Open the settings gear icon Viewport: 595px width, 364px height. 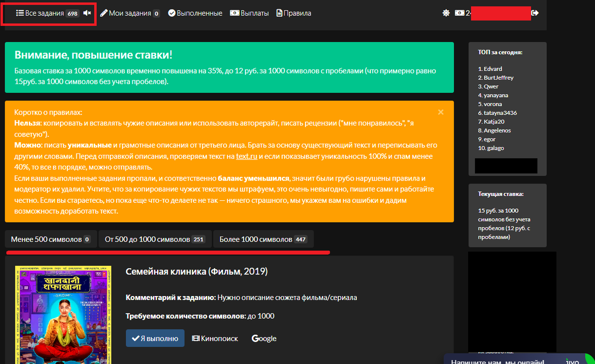(x=446, y=13)
